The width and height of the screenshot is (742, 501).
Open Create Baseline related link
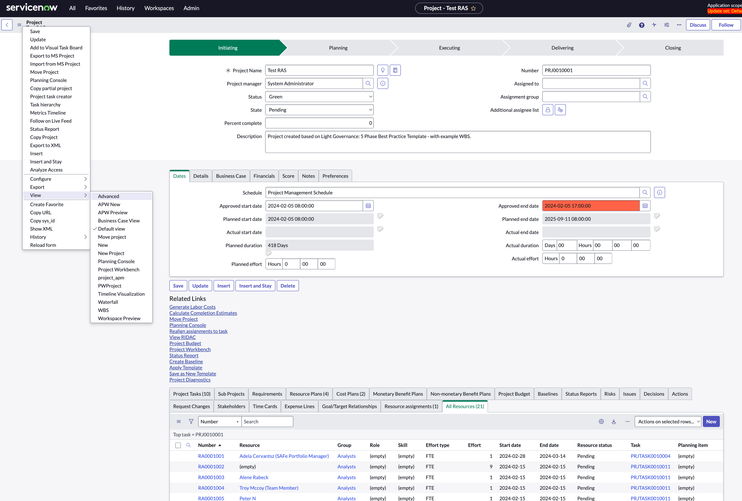[x=186, y=361]
